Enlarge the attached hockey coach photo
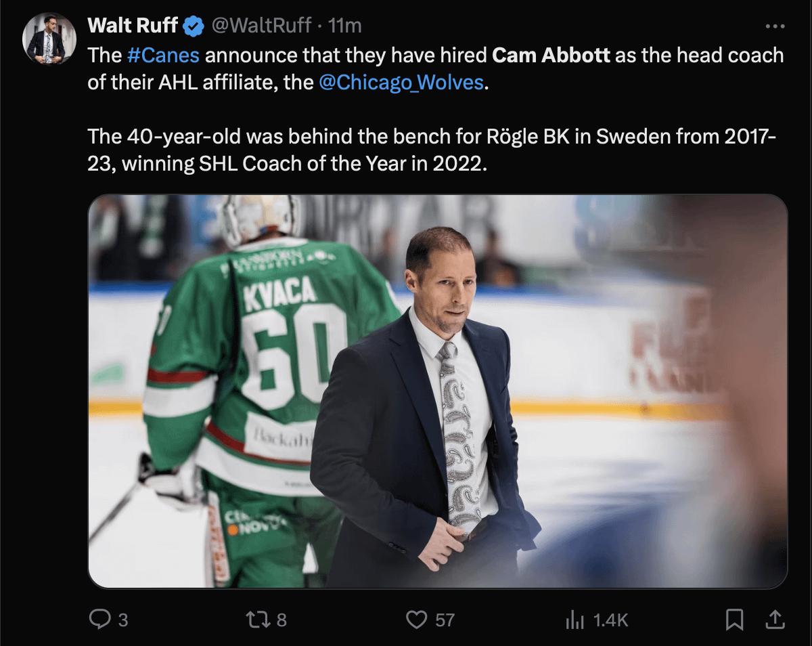 tap(437, 391)
